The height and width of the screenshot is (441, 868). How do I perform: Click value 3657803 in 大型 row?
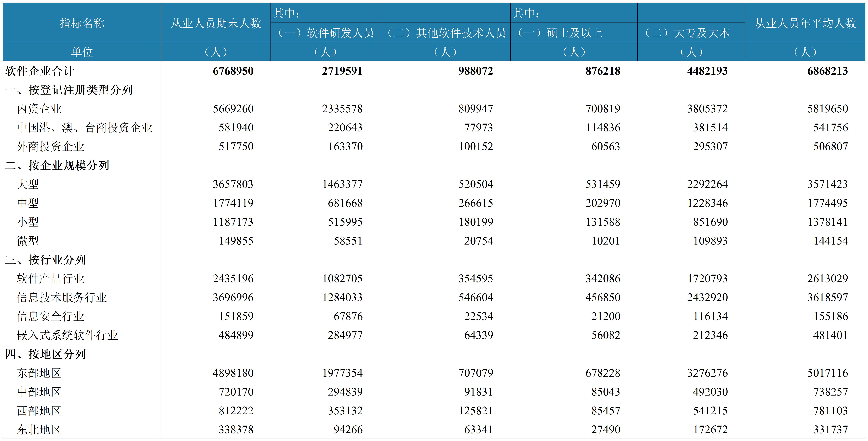(233, 184)
